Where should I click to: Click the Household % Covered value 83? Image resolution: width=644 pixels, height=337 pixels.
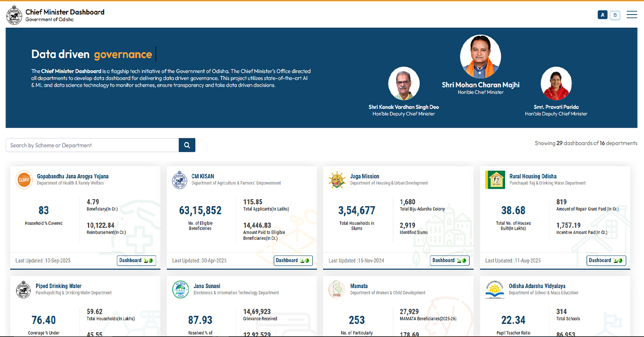(43, 210)
